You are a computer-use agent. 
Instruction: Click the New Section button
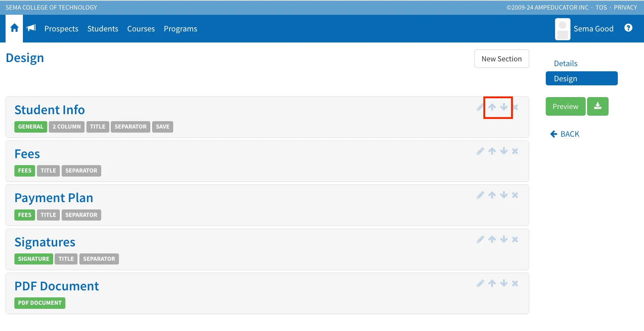pyautogui.click(x=501, y=59)
